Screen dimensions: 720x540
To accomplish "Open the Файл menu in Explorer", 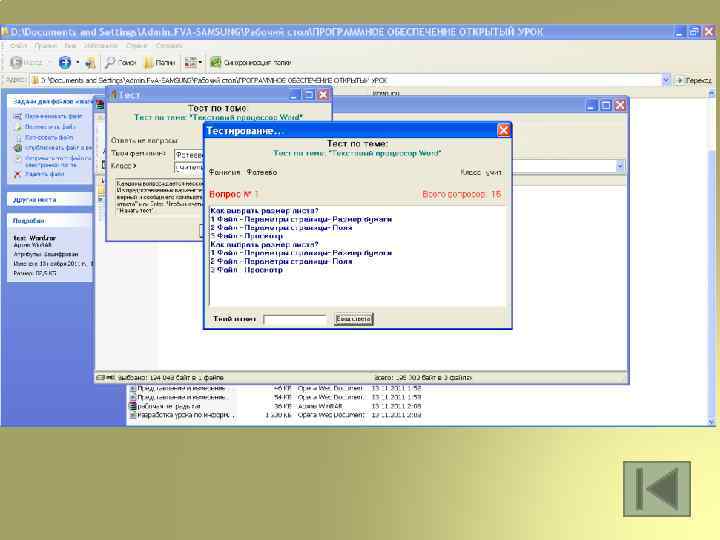I will [x=18, y=45].
